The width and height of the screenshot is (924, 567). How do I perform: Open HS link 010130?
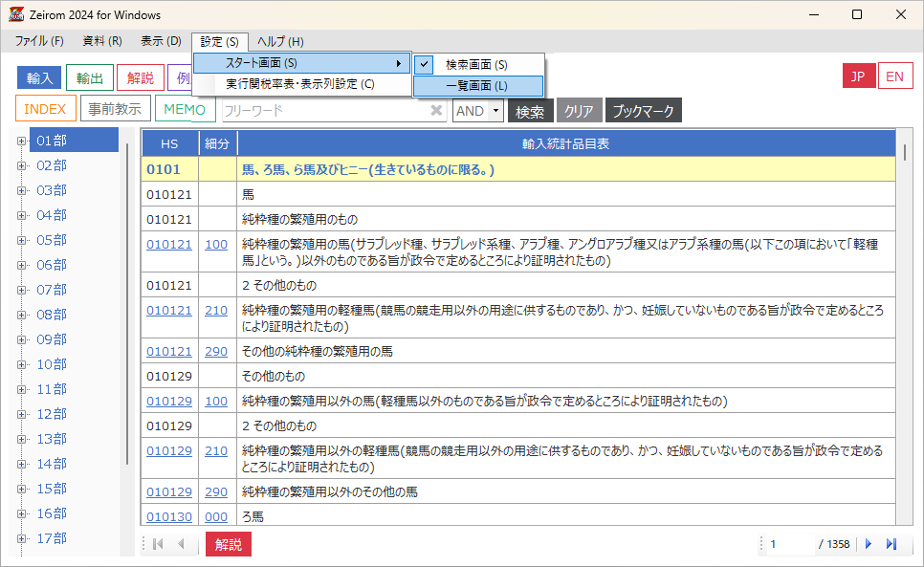[169, 517]
